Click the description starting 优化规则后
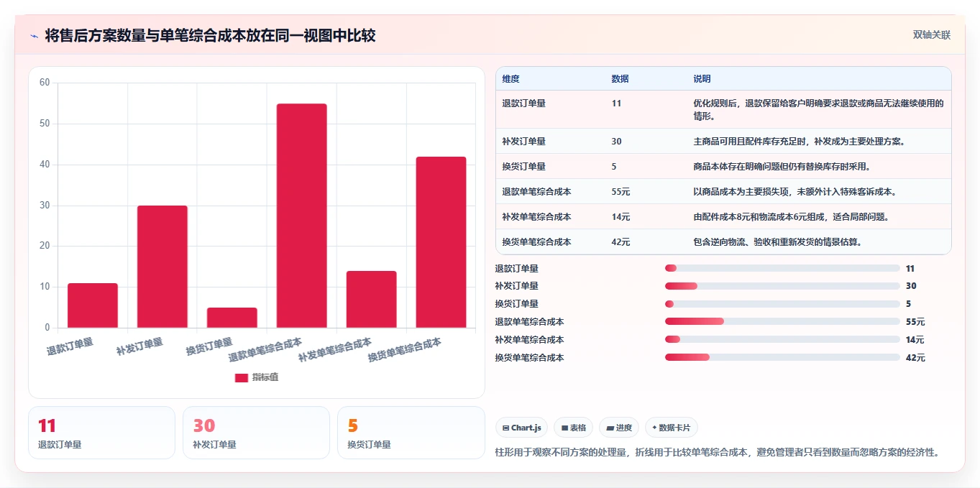980x488 pixels. 818,110
